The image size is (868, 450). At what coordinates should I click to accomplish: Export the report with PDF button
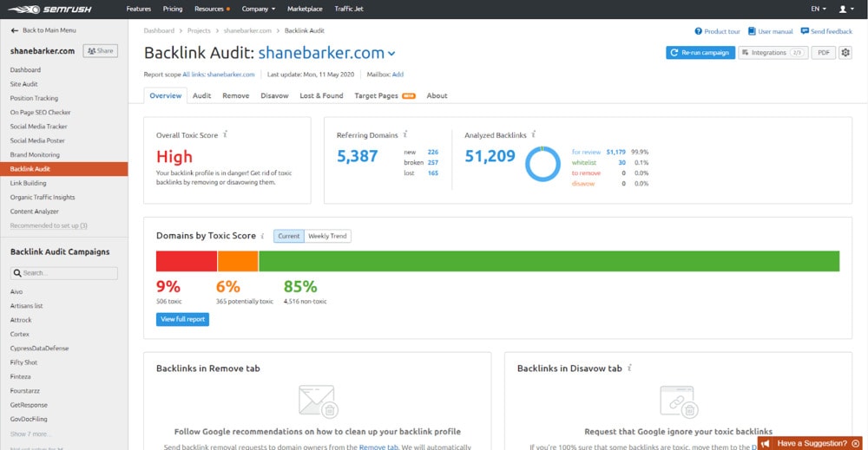tap(824, 53)
